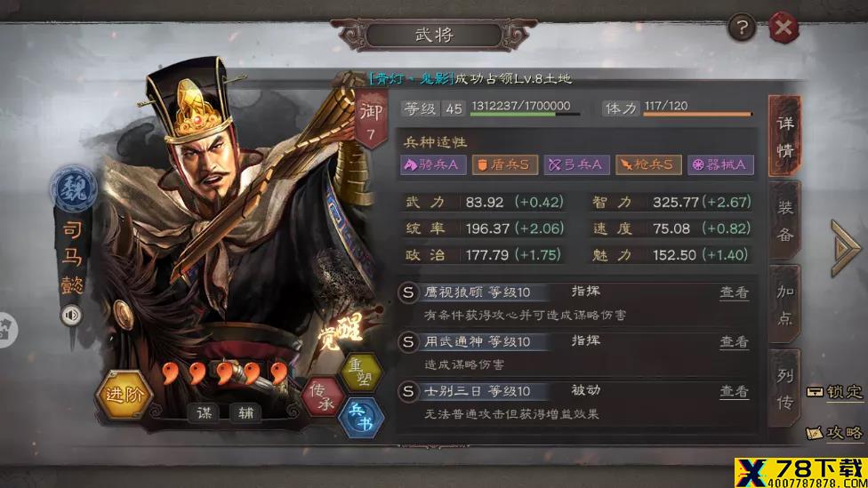Go to next general with arrow
This screenshot has height=488, width=868.
845,248
